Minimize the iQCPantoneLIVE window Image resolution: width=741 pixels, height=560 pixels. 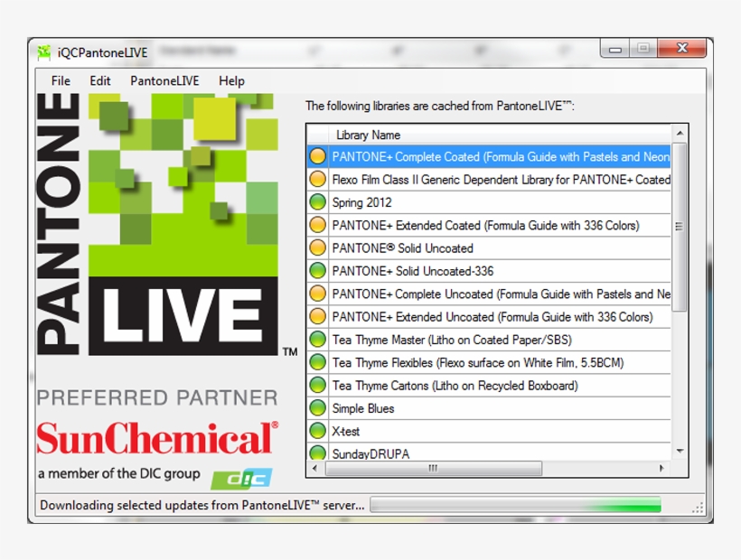click(615, 48)
